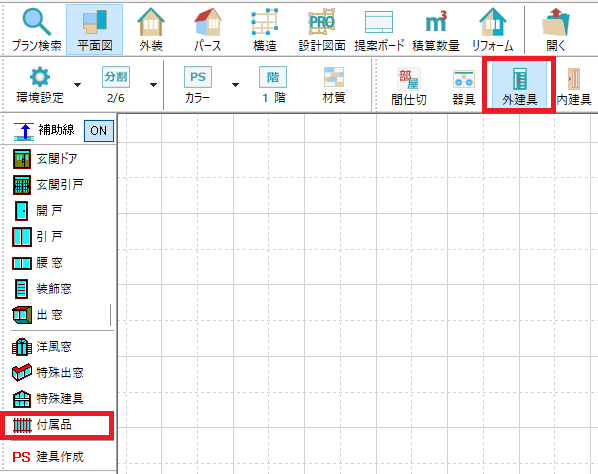Toggle the 補助線 ON button
This screenshot has width=598, height=474.
(99, 131)
